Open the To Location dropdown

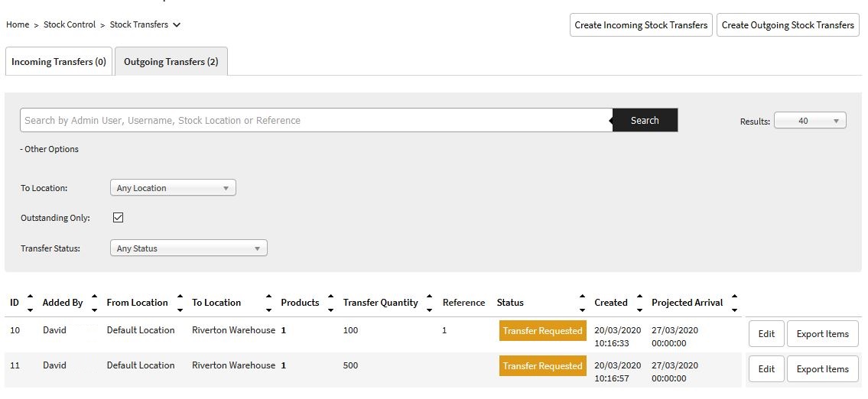coord(173,188)
